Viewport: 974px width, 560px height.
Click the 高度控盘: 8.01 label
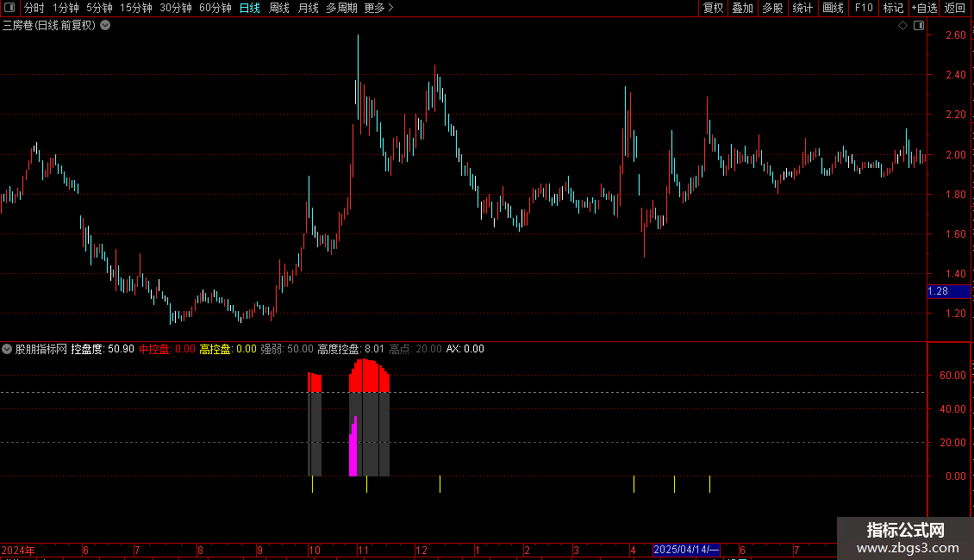(351, 349)
